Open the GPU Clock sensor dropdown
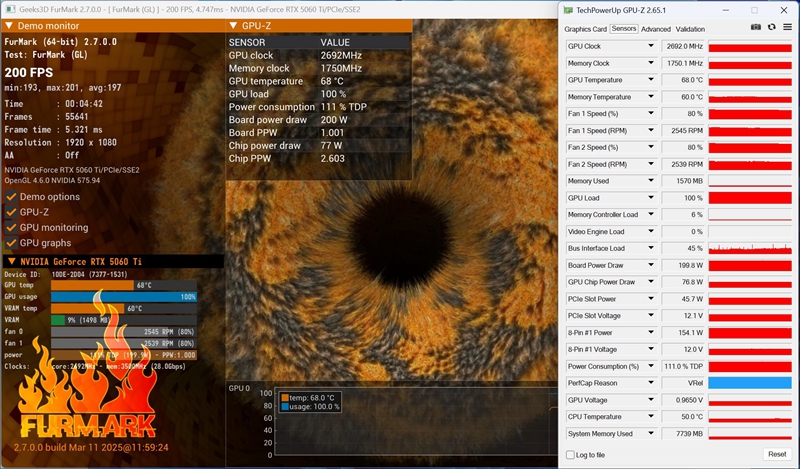 tap(651, 46)
